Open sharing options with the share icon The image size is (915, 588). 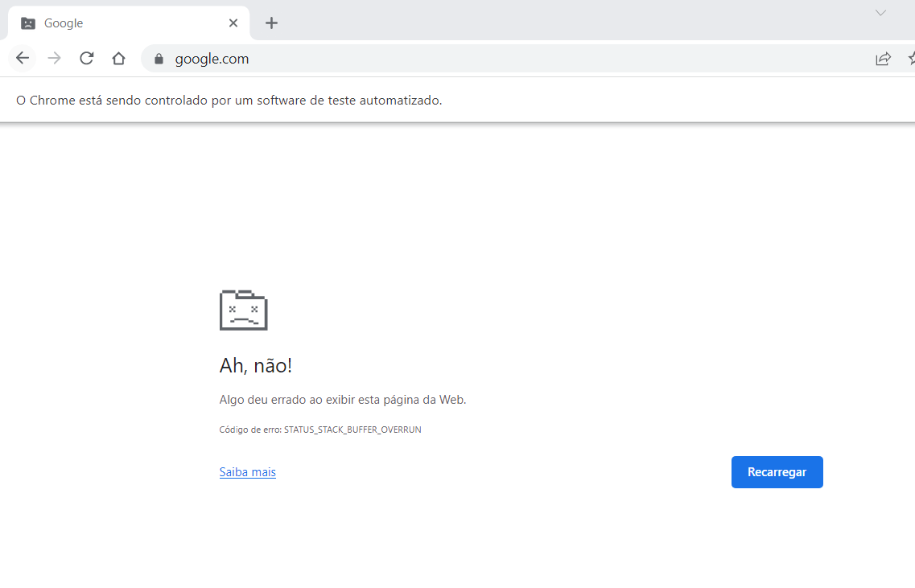pos(883,58)
